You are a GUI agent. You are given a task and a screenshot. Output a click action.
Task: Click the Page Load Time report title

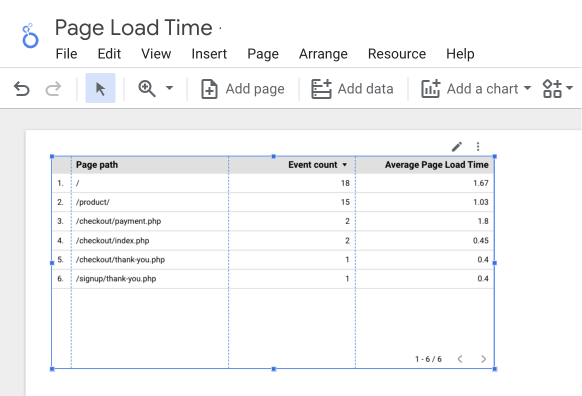click(x=134, y=28)
